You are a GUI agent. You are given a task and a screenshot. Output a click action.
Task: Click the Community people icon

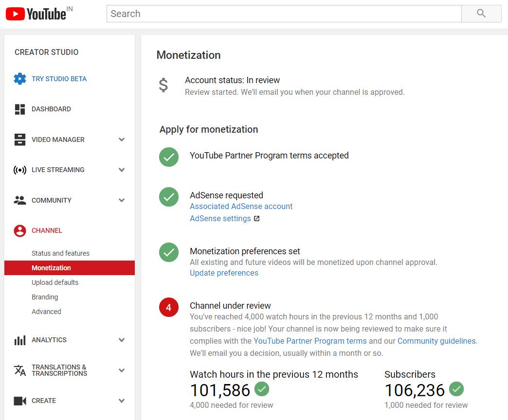click(20, 200)
